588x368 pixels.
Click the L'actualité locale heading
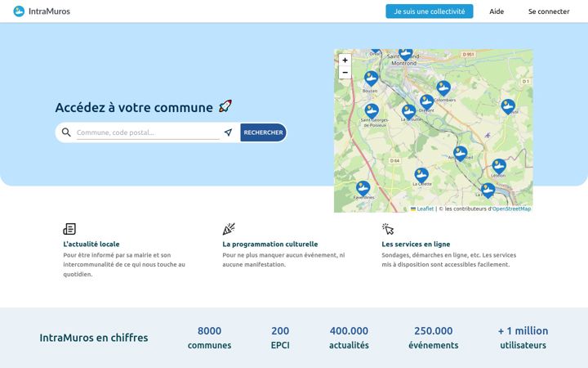(x=91, y=244)
